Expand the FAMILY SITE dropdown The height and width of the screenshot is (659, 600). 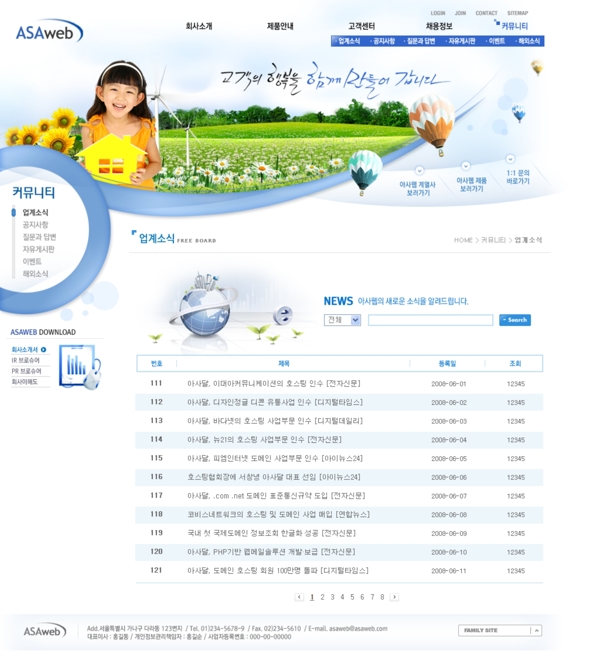(500, 630)
